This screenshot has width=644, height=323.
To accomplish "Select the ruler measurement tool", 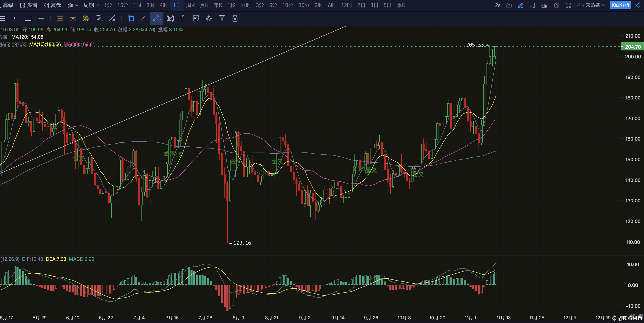I will 144,18.
